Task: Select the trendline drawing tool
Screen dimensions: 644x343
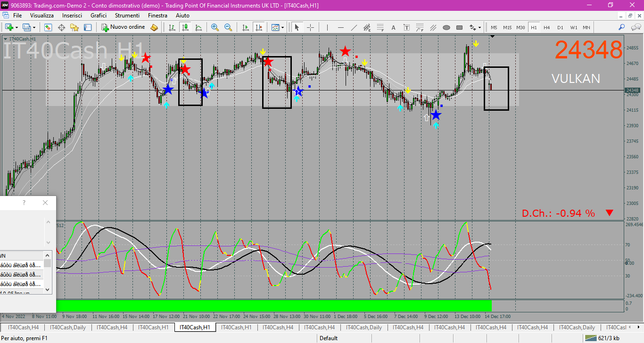Action: (x=354, y=27)
